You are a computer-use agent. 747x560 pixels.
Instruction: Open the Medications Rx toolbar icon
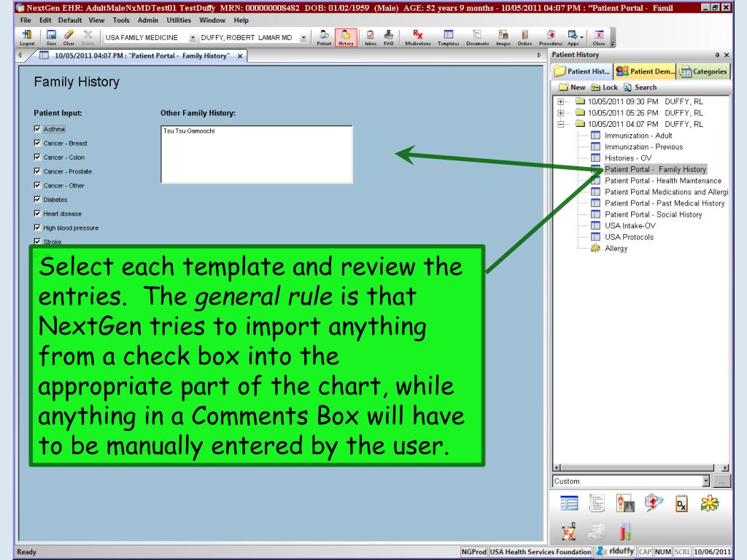click(x=418, y=37)
